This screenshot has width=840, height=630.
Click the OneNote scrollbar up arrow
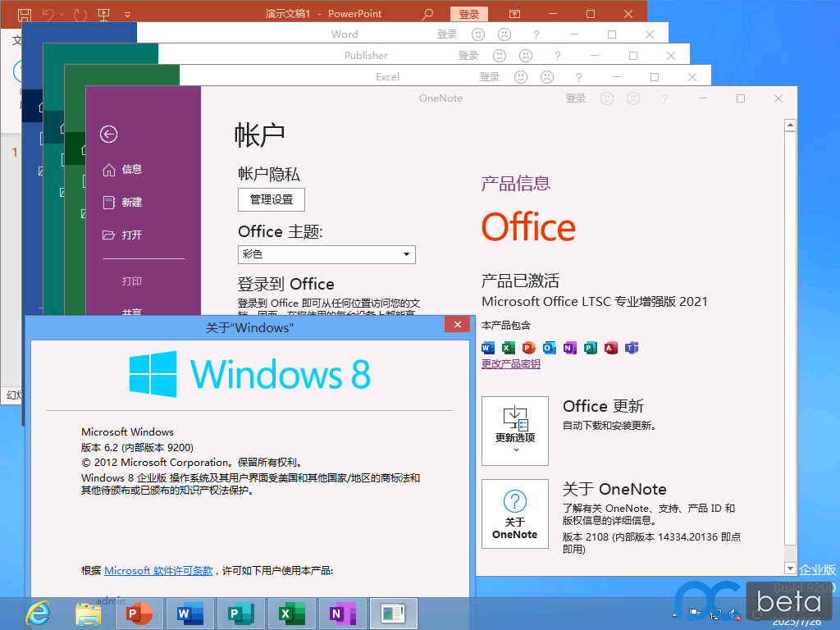pyautogui.click(x=790, y=125)
